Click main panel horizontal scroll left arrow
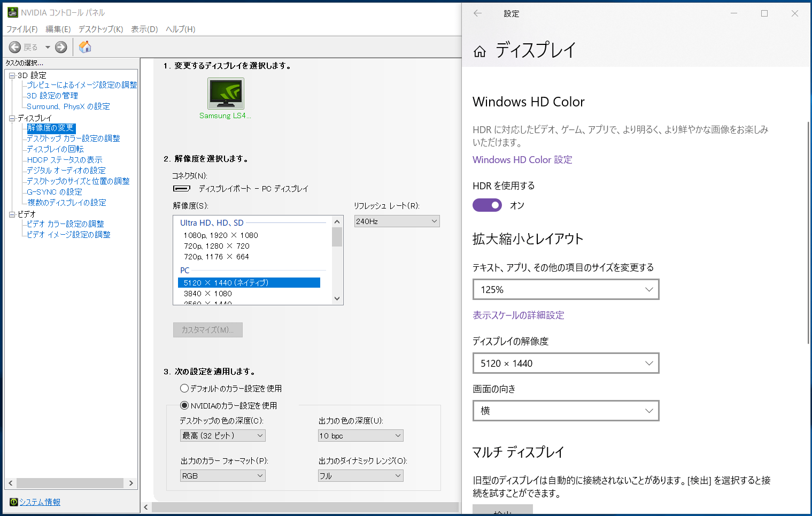The height and width of the screenshot is (516, 812). click(x=146, y=507)
